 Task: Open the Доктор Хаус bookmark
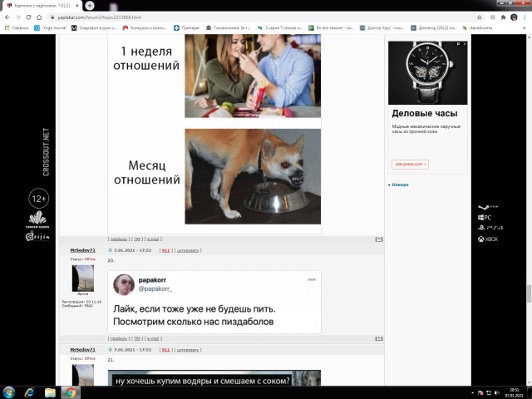[x=382, y=27]
